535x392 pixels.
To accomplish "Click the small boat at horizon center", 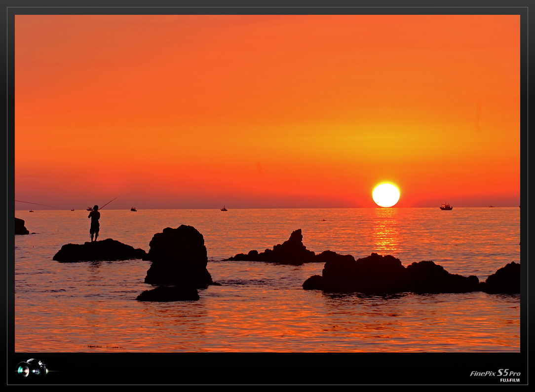I will (224, 209).
